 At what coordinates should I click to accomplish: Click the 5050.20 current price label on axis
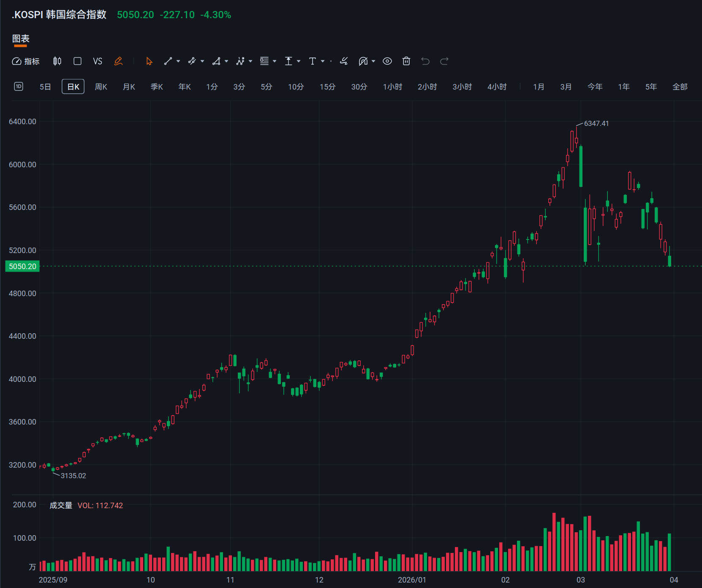coord(22,266)
